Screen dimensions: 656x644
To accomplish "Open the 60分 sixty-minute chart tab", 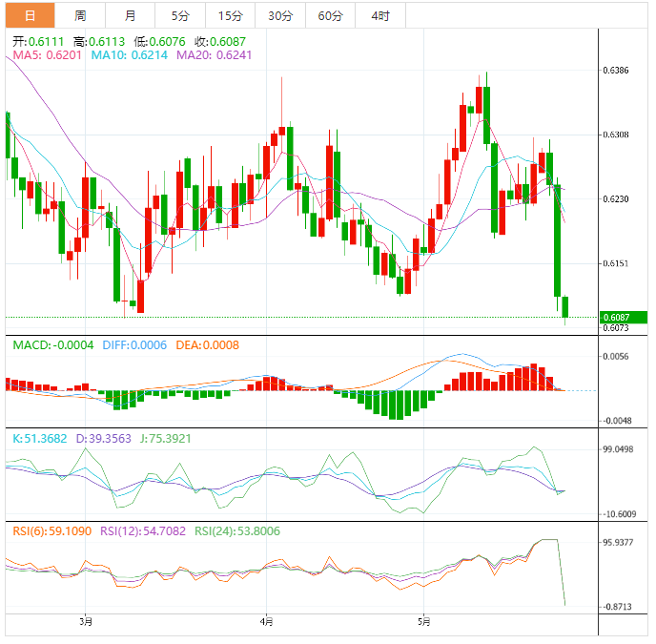I will 330,15.
